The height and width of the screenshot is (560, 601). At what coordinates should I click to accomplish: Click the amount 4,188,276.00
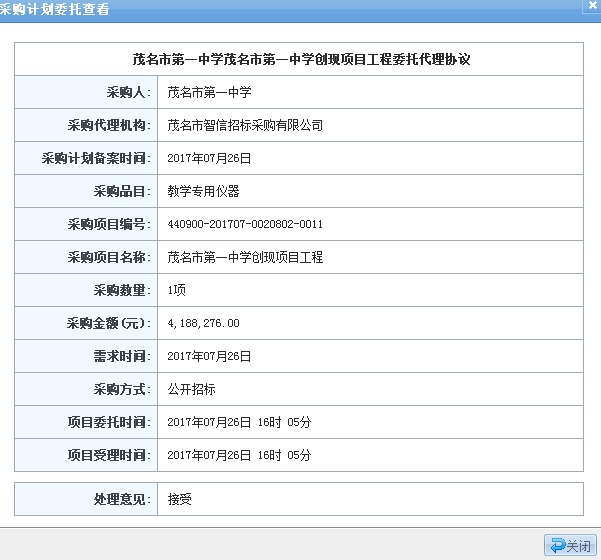203,323
